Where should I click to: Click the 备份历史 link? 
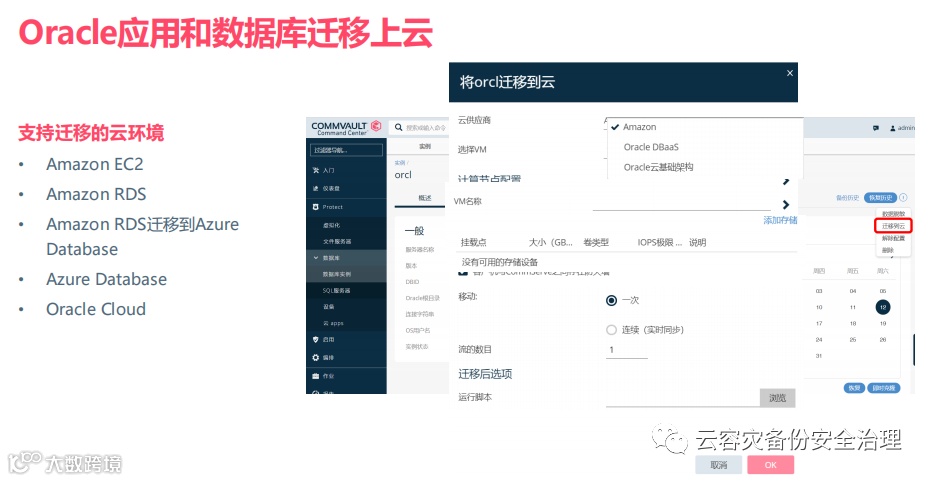pyautogui.click(x=848, y=197)
